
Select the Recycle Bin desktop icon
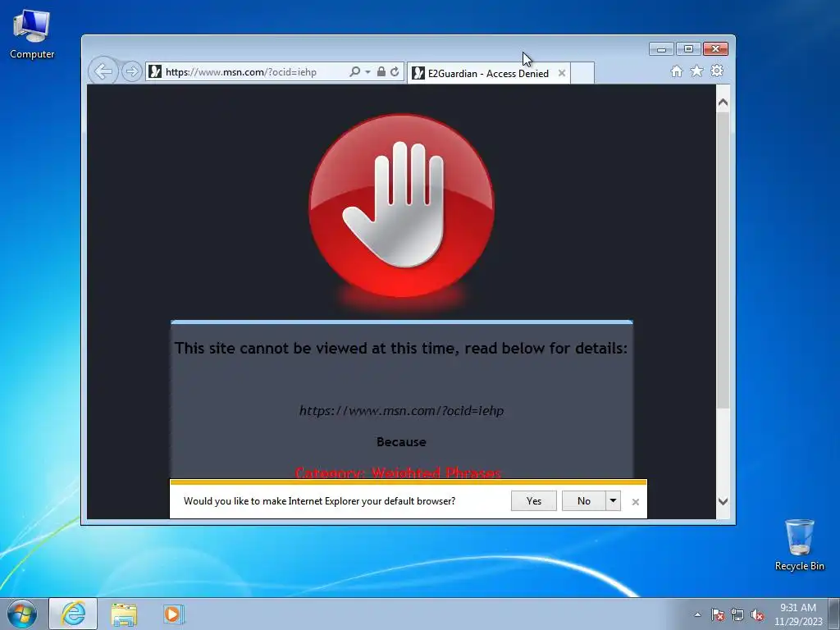tap(799, 545)
